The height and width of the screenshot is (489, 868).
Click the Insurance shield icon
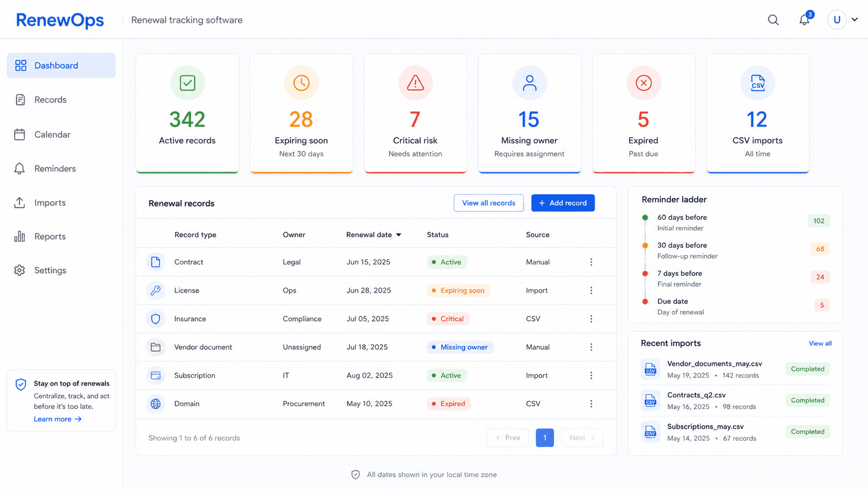point(156,319)
